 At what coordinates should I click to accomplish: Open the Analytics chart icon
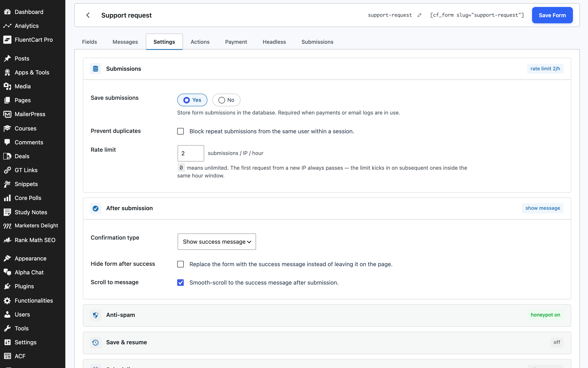(x=7, y=26)
